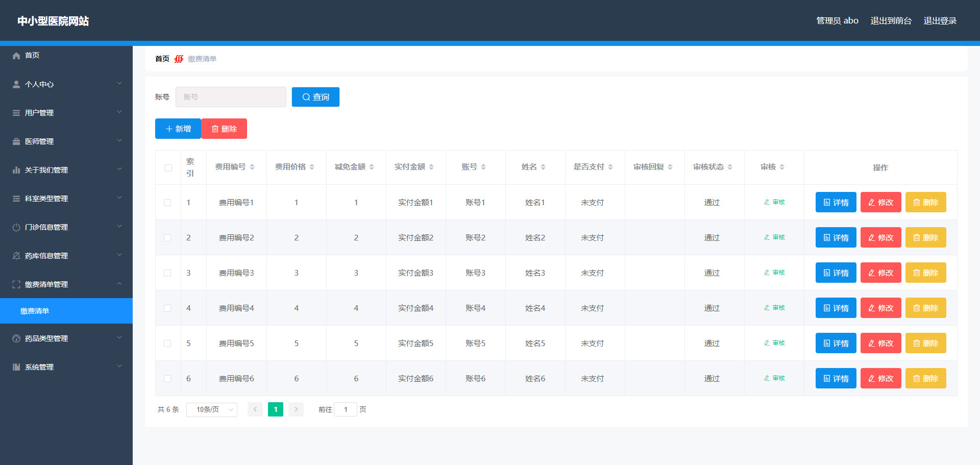Click the briefcase icon beside 医师管理
This screenshot has height=465, width=980.
(16, 141)
